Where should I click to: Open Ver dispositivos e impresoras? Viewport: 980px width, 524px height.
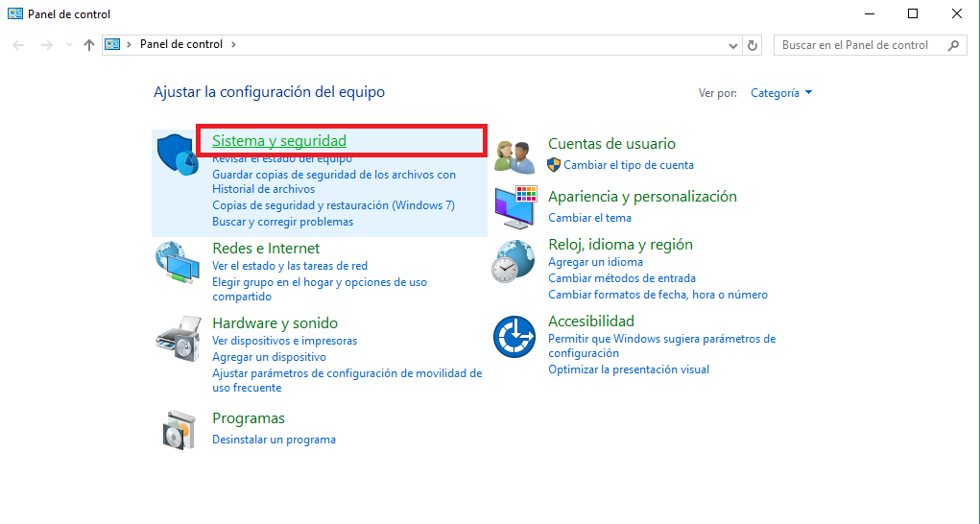pyautogui.click(x=284, y=341)
